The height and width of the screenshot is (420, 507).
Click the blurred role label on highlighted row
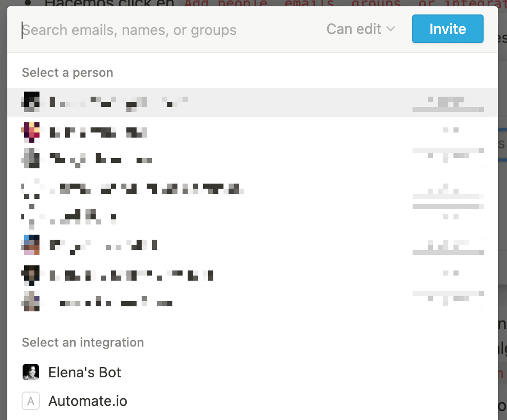tap(448, 104)
